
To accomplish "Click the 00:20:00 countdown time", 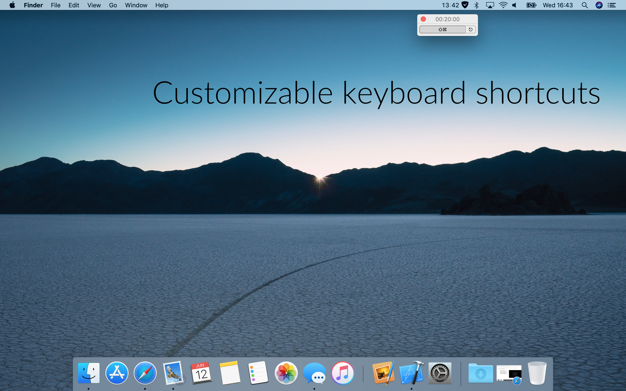I will click(x=447, y=19).
